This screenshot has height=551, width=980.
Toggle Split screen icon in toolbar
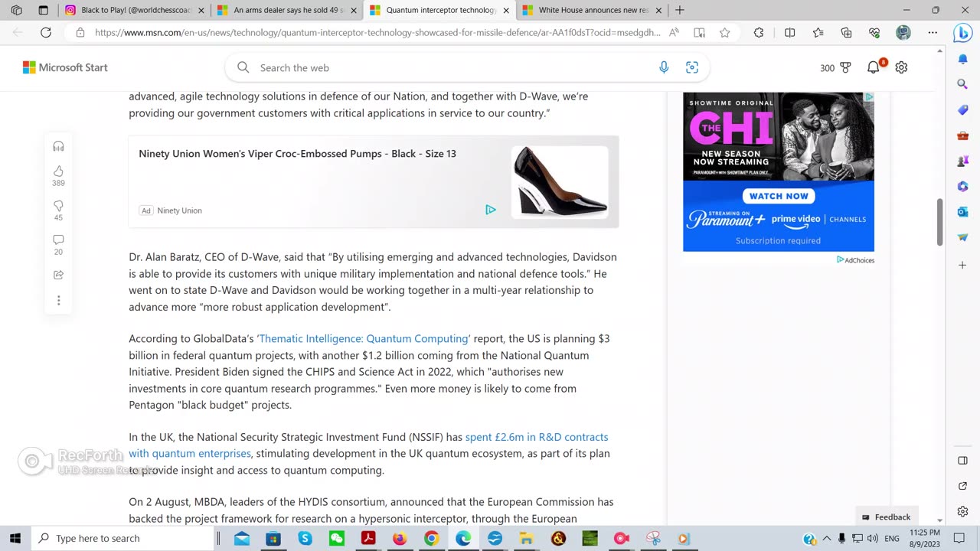[789, 33]
